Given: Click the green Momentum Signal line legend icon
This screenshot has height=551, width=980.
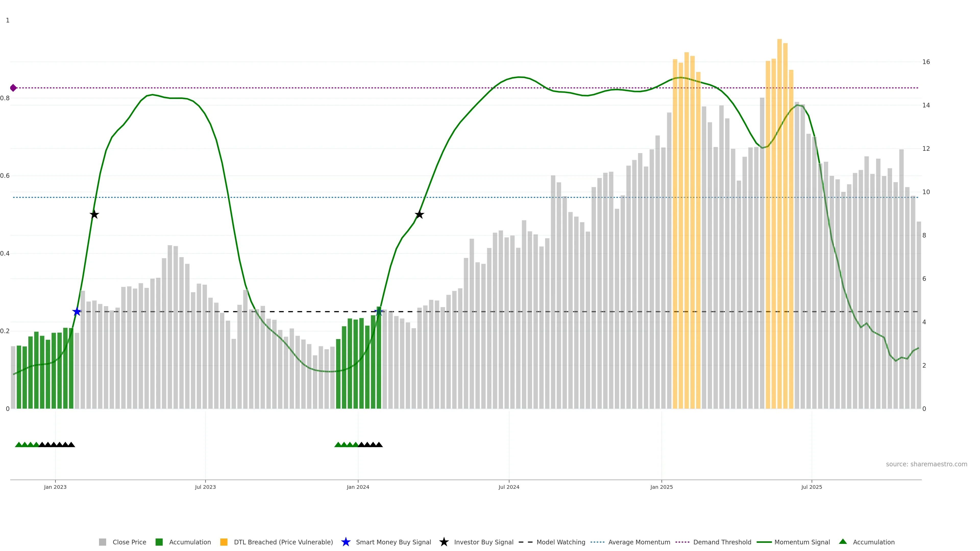Looking at the screenshot, I should (x=764, y=542).
